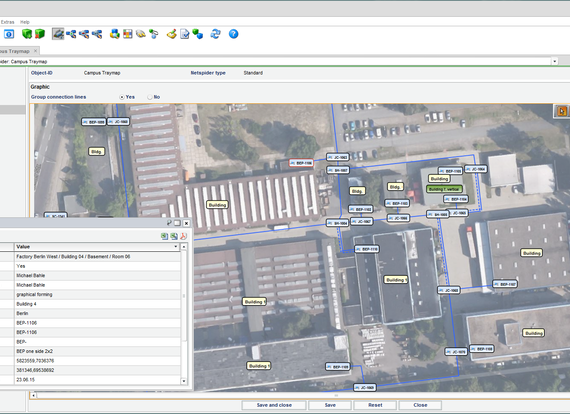Click scroll down arrow in value table
Image resolution: width=570 pixels, height=414 pixels.
click(x=184, y=381)
